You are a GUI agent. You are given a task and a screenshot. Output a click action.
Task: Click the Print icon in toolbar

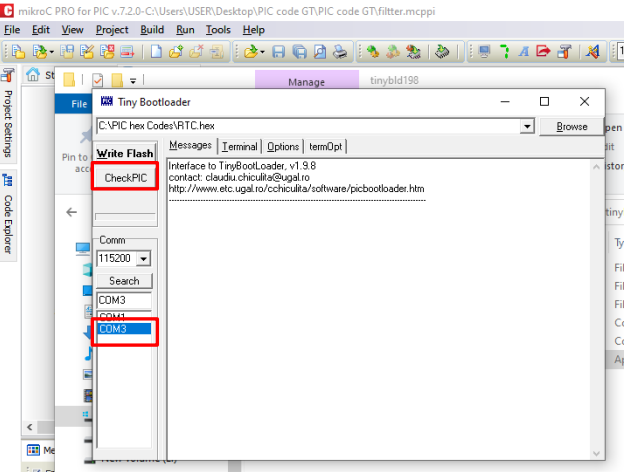pyautogui.click(x=339, y=51)
